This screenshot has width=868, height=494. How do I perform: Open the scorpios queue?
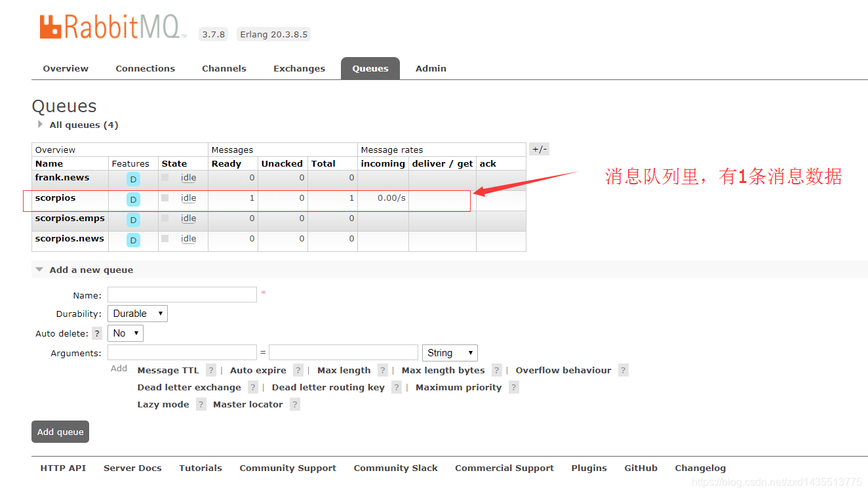(56, 197)
